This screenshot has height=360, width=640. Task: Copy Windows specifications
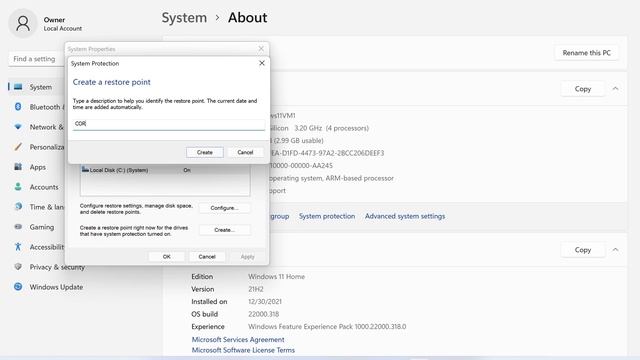pos(582,249)
